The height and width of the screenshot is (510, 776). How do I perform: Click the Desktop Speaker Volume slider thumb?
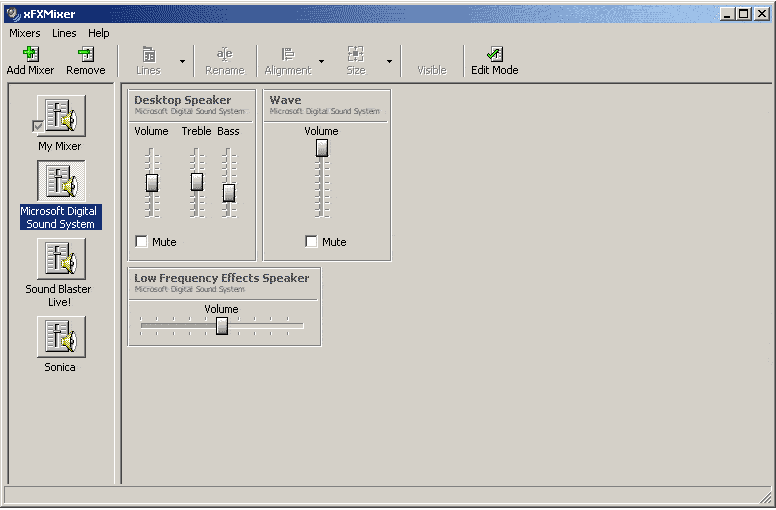pos(152,183)
